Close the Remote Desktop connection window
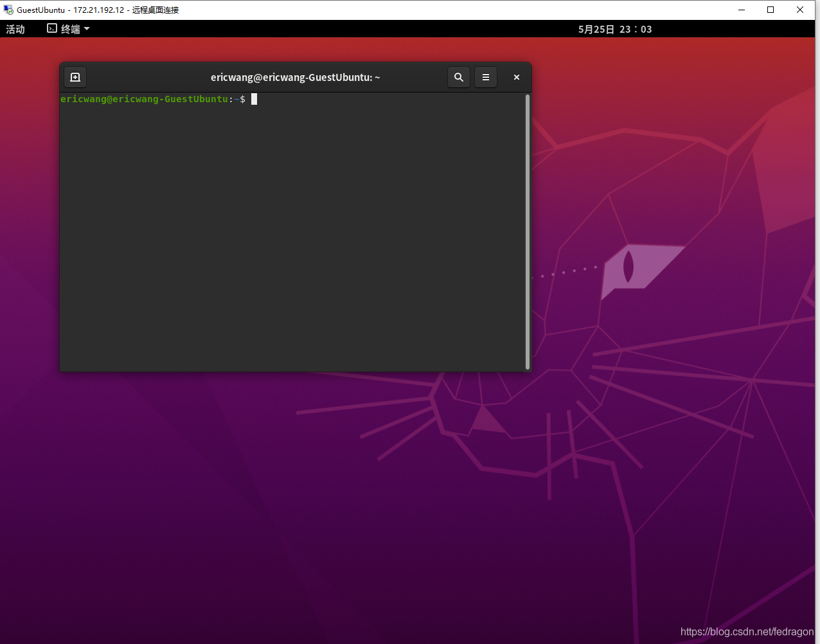This screenshot has width=820, height=644. click(x=800, y=10)
